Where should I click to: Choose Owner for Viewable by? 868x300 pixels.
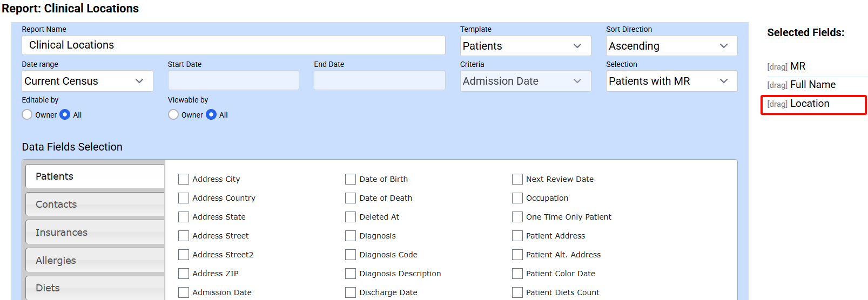tap(173, 114)
